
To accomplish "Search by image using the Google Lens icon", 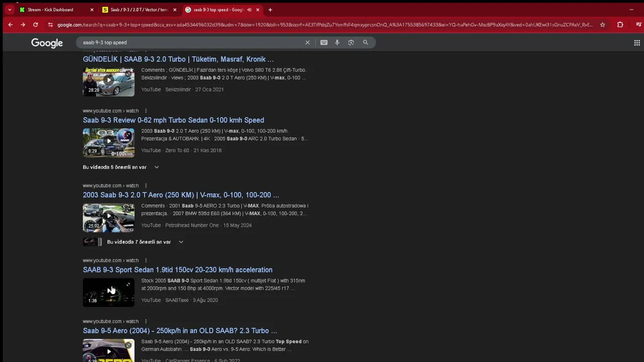I will [351, 43].
